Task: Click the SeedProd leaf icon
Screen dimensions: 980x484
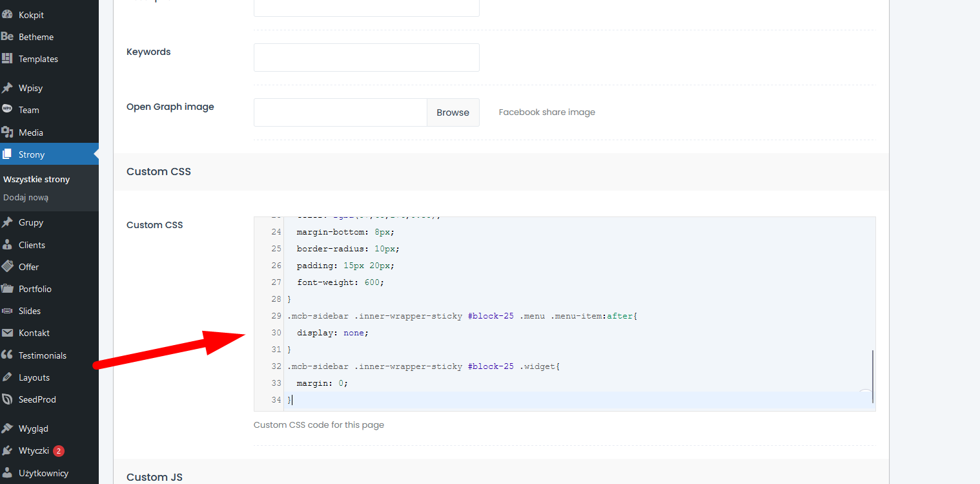Action: (7, 399)
